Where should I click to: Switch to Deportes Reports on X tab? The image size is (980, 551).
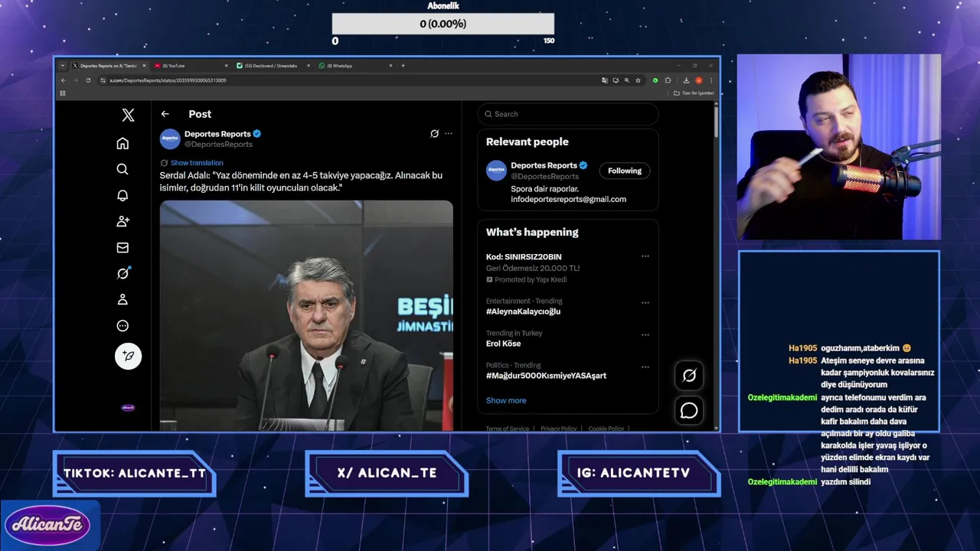108,66
